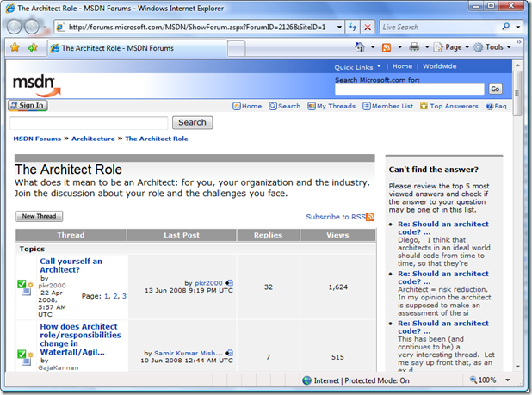The height and width of the screenshot is (395, 532).
Task: Click the Print toolbar icon
Action: (x=414, y=47)
